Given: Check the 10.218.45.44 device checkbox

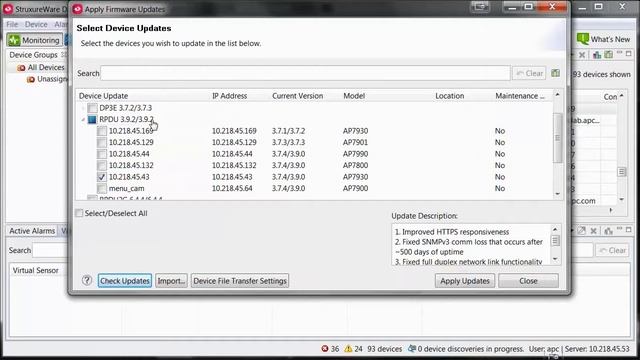Looking at the screenshot, I should click(x=102, y=154).
